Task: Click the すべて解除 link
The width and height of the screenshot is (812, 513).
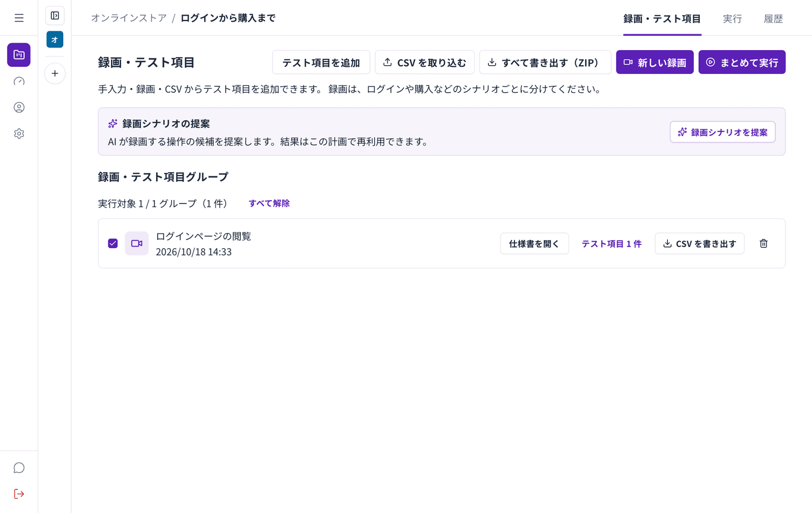Action: click(269, 203)
